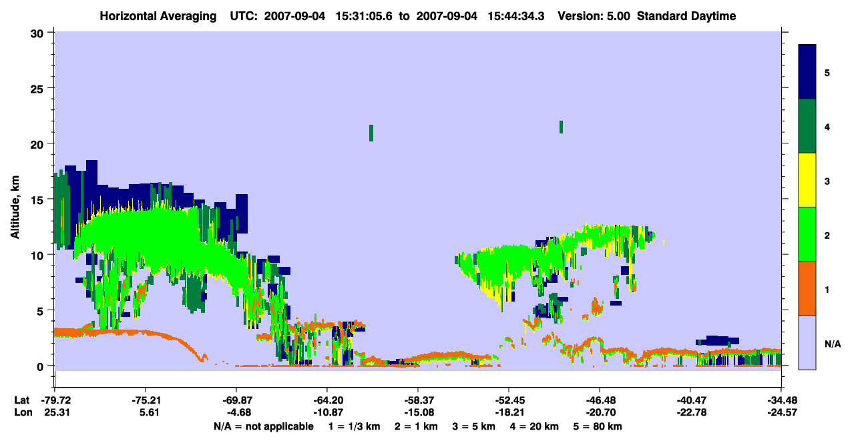Click the '1 = 1/3 km' legend note
This screenshot has width=868, height=445.
(x=353, y=426)
